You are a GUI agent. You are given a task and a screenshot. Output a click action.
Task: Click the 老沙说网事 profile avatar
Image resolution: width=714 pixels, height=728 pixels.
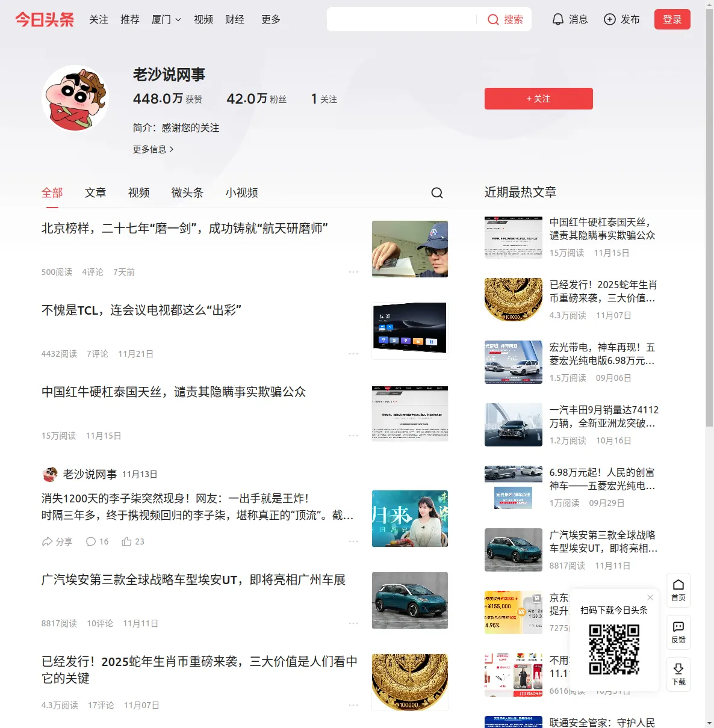click(75, 99)
